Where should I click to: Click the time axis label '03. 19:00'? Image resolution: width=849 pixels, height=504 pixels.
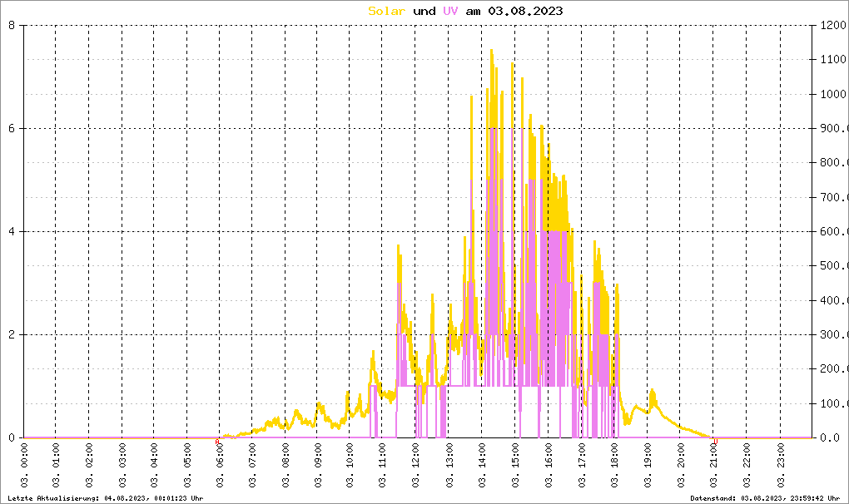point(648,465)
